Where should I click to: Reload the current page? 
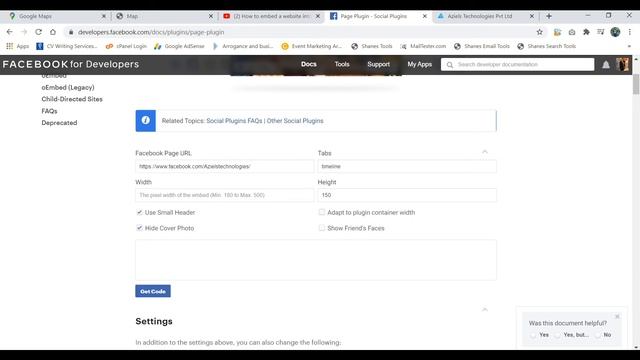point(38,32)
